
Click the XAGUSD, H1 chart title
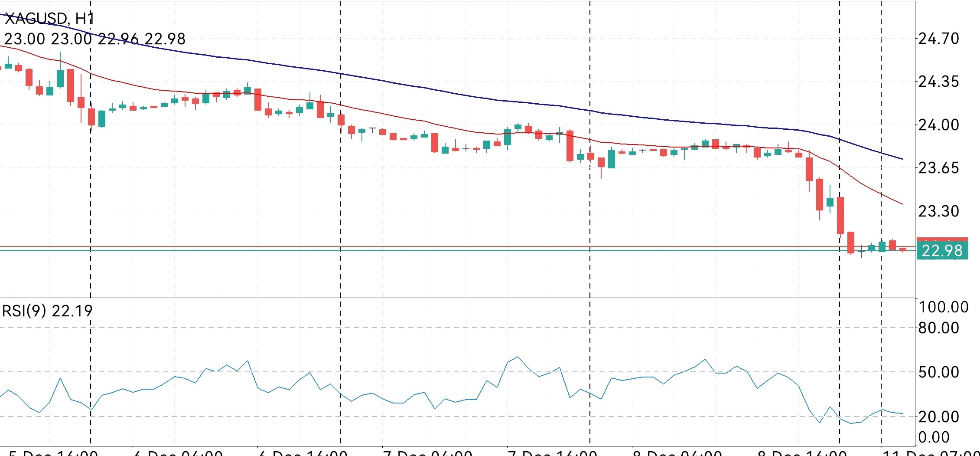click(x=49, y=19)
